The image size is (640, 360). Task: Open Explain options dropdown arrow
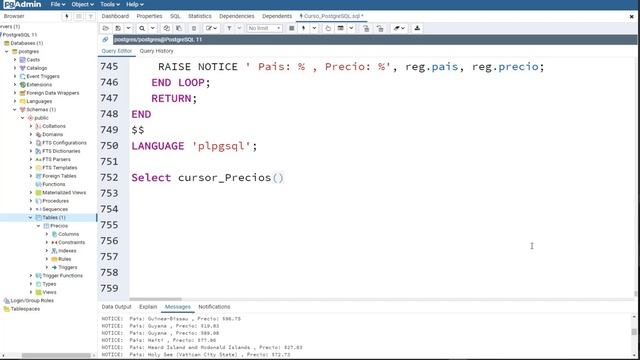tap(351, 28)
